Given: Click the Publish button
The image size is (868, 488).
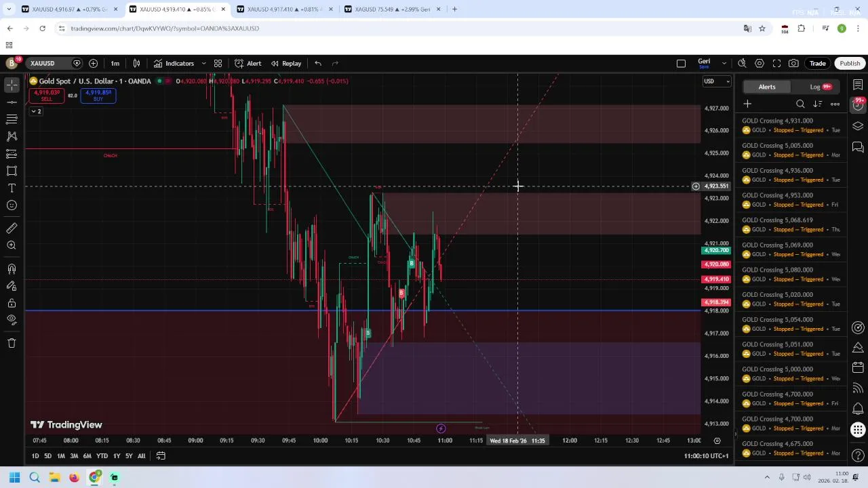Looking at the screenshot, I should pyautogui.click(x=850, y=63).
